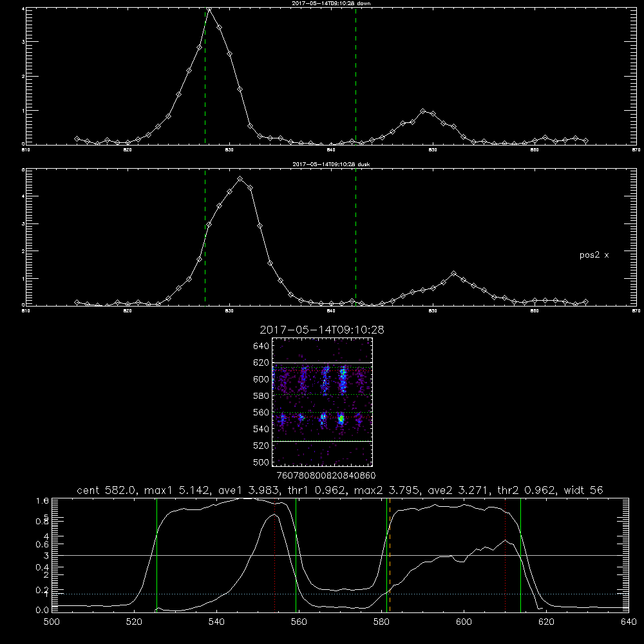The width and height of the screenshot is (644, 644).
Task: Click the 'widt 56' value
Action: 583,490
